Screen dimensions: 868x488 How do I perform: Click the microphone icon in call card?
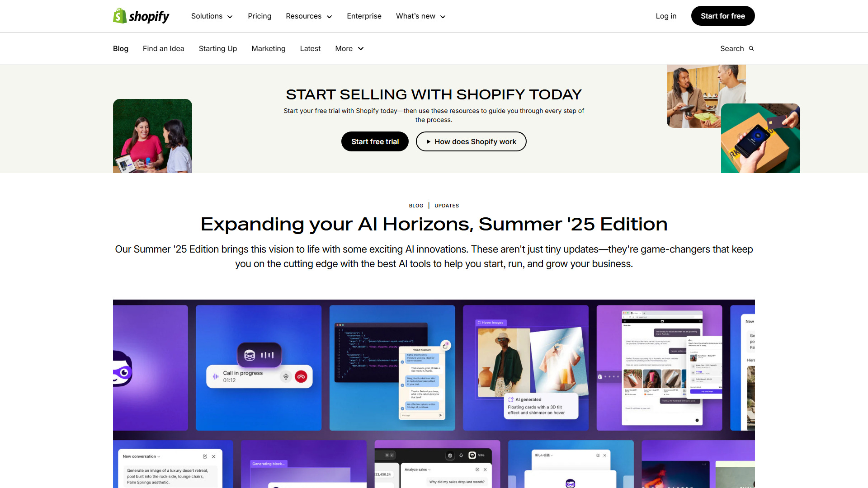pos(286,376)
